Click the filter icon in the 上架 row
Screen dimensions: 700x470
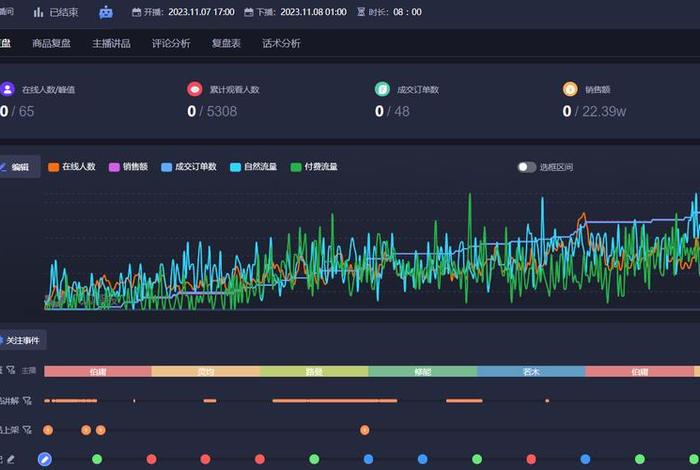point(27,430)
